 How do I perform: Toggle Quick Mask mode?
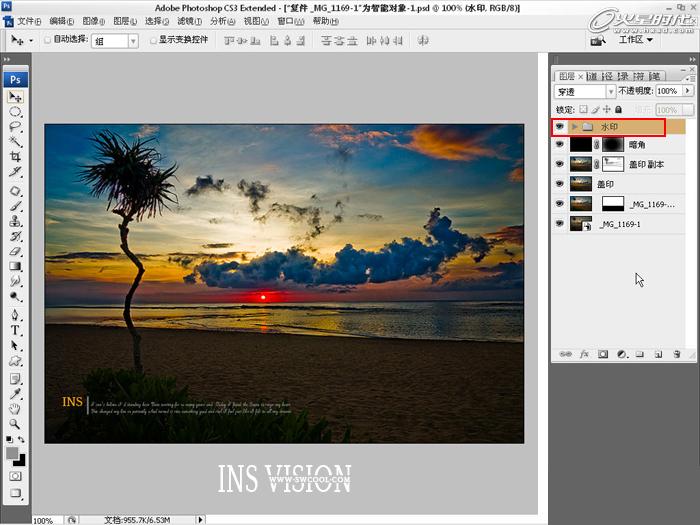(15, 476)
